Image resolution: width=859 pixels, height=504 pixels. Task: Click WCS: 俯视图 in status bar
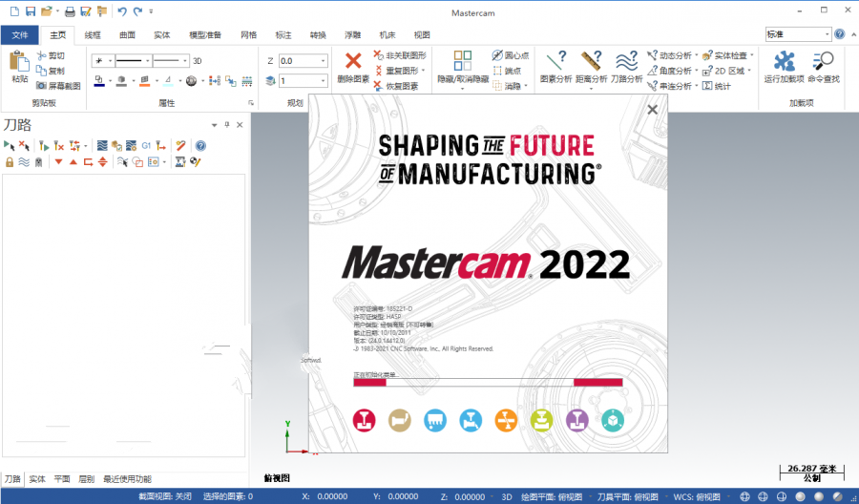(697, 497)
